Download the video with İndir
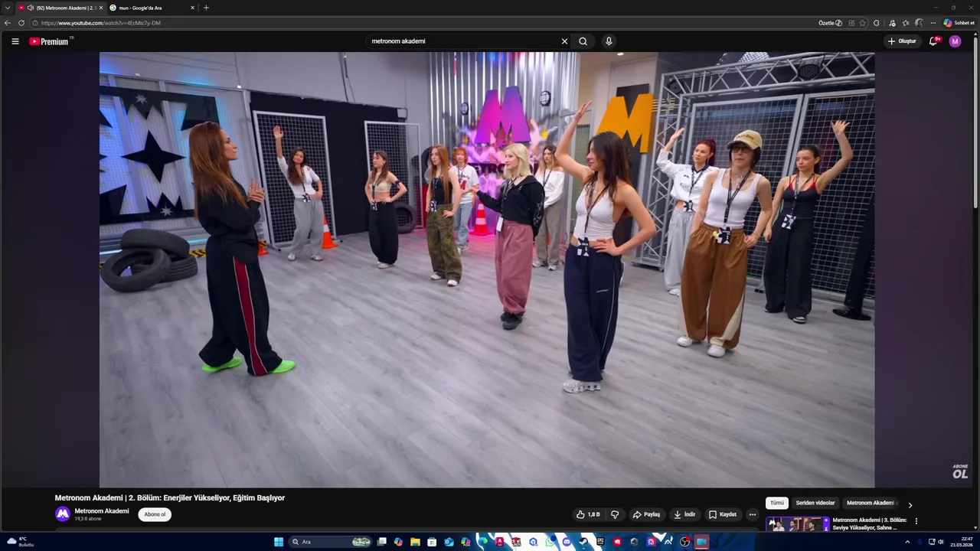This screenshot has width=980, height=551. 684,514
